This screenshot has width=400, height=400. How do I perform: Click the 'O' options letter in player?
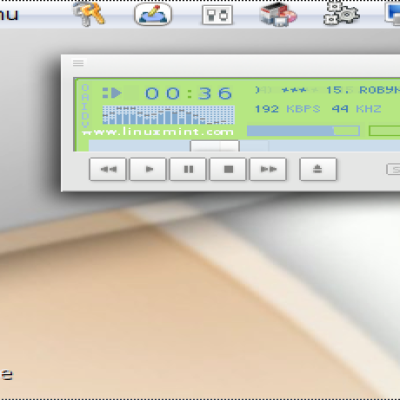pos(85,88)
